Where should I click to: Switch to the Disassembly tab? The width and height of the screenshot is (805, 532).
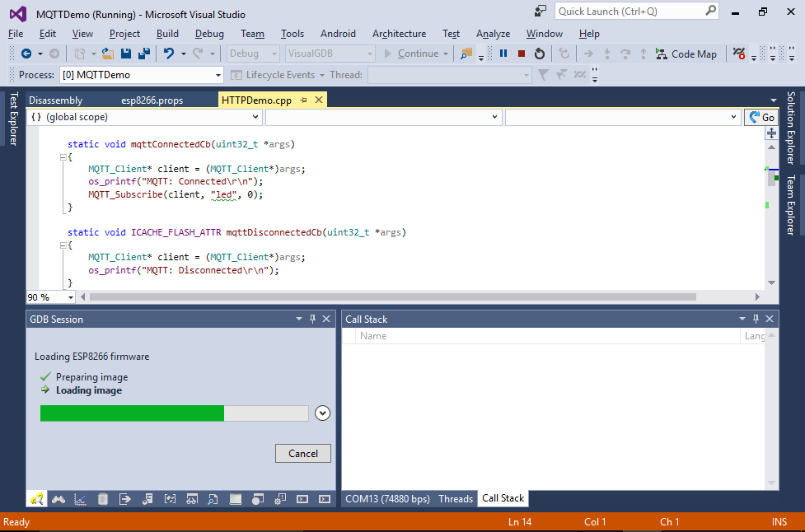pos(55,100)
